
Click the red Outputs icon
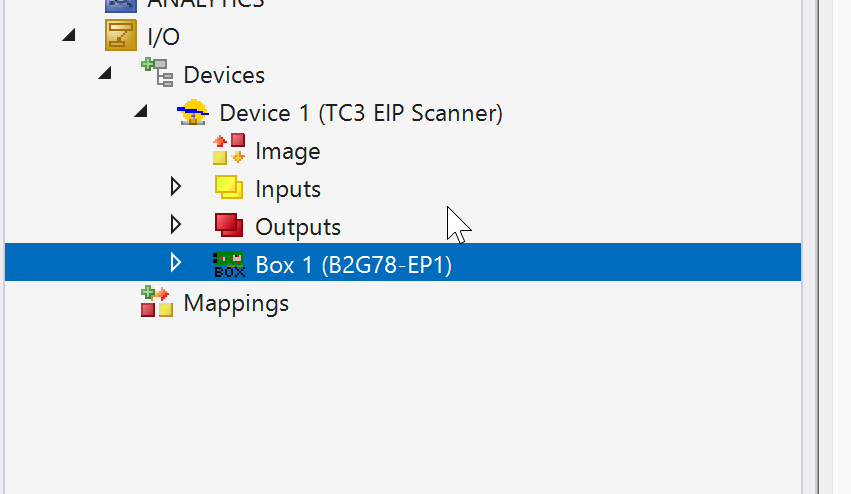228,226
